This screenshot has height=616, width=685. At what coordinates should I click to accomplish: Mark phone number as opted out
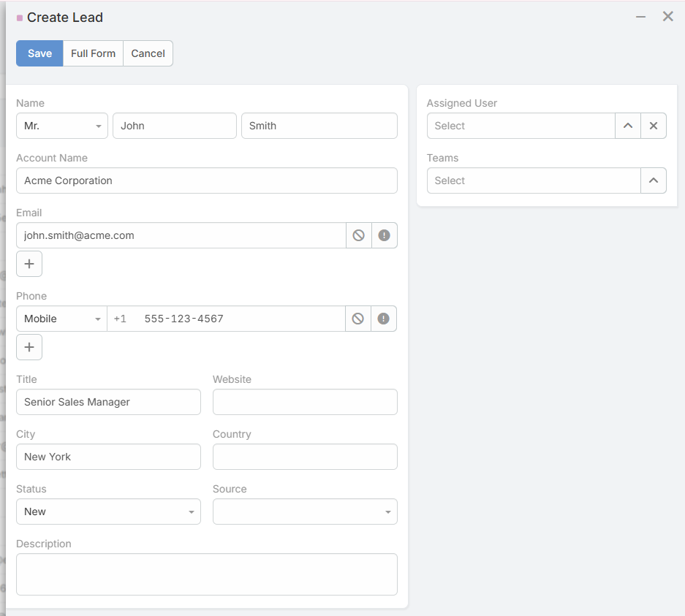tap(357, 319)
